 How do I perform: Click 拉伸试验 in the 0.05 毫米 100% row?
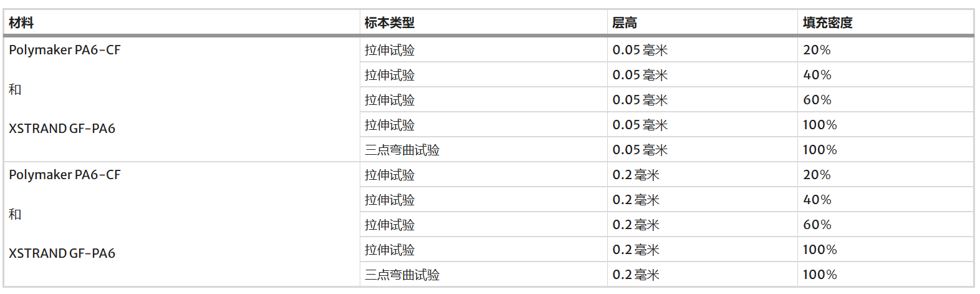coord(390,125)
